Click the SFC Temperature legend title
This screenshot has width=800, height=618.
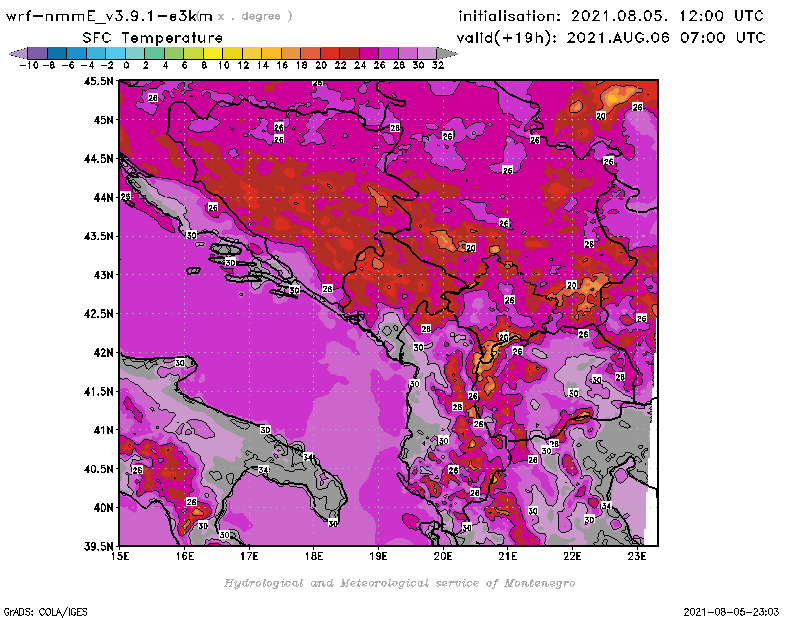pos(153,37)
